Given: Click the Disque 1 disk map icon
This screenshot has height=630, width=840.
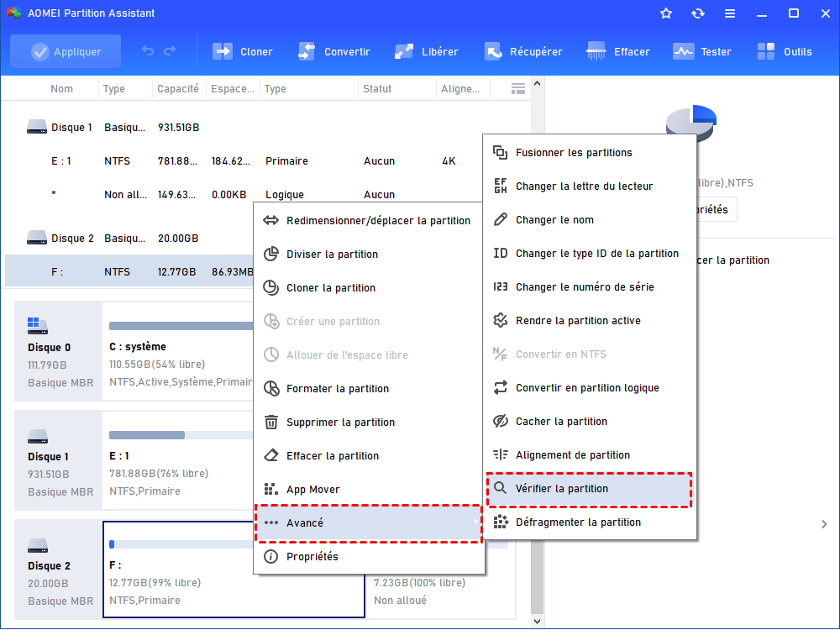Looking at the screenshot, I should pos(38,437).
